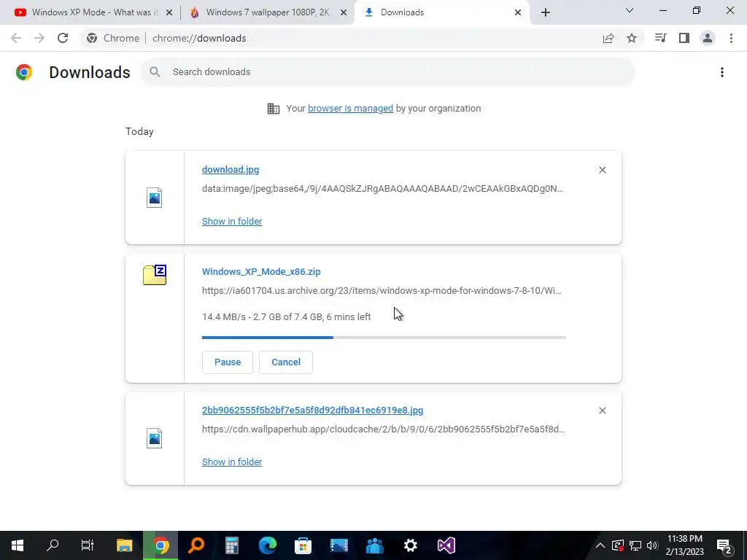Open the side panel icon
This screenshot has width=747, height=560.
(684, 38)
